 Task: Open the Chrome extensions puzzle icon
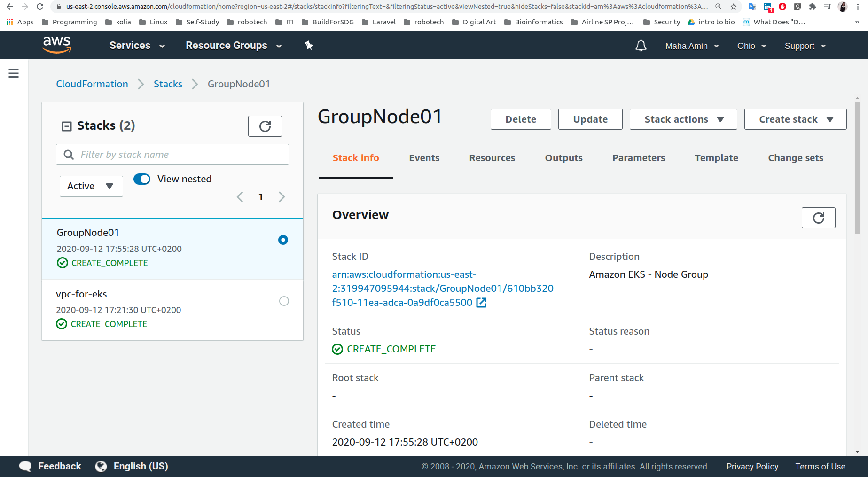click(813, 7)
